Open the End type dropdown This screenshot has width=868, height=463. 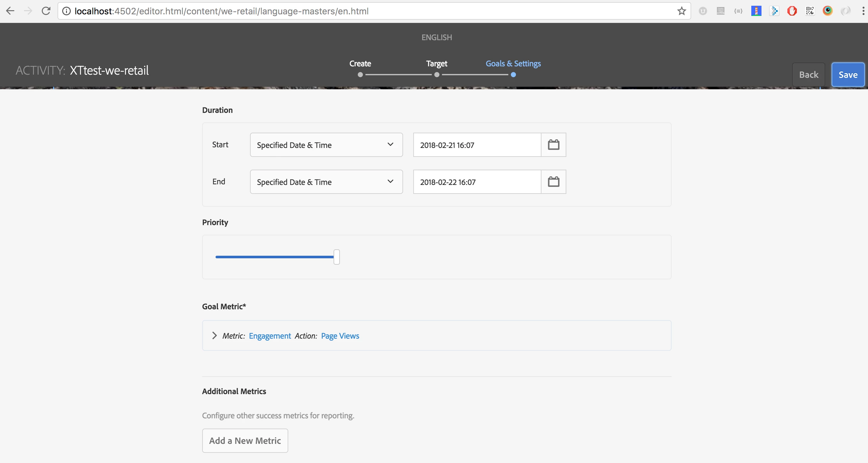(326, 182)
